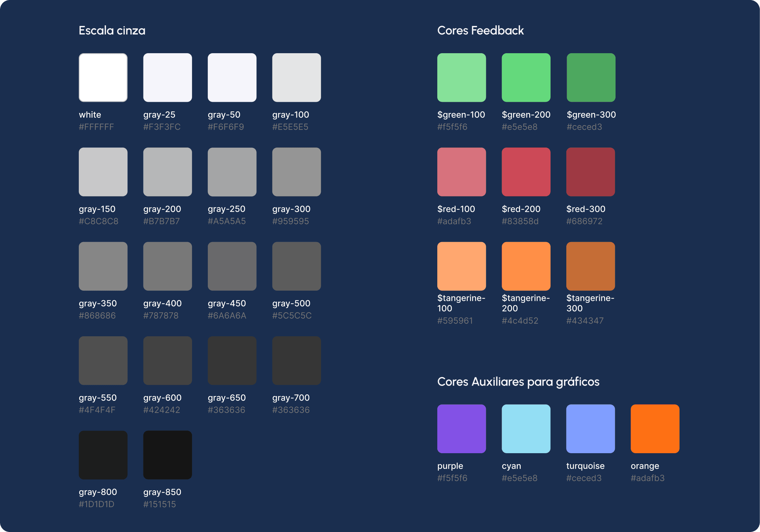Viewport: 760px width, 532px height.
Task: Click the Cores Feedback heading
Action: [480, 31]
